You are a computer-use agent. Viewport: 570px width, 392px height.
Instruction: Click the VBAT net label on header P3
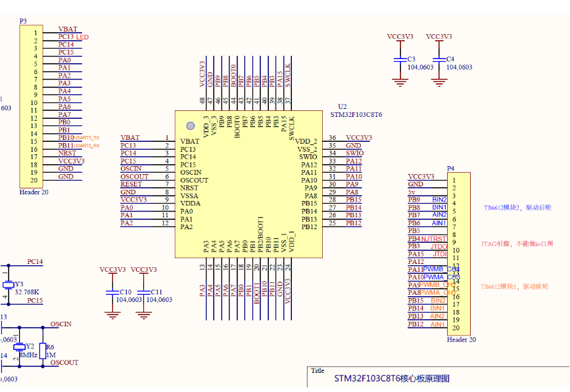tap(68, 29)
